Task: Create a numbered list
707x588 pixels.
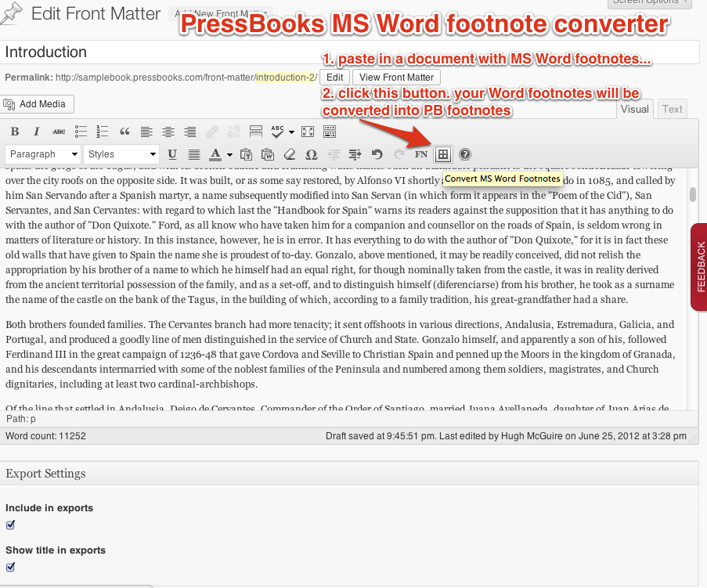Action: [x=103, y=132]
